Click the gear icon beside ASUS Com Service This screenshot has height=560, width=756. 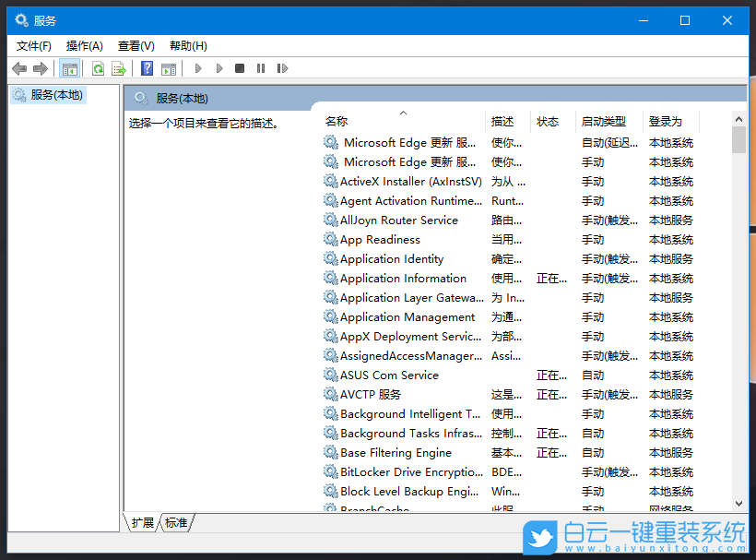pos(331,375)
